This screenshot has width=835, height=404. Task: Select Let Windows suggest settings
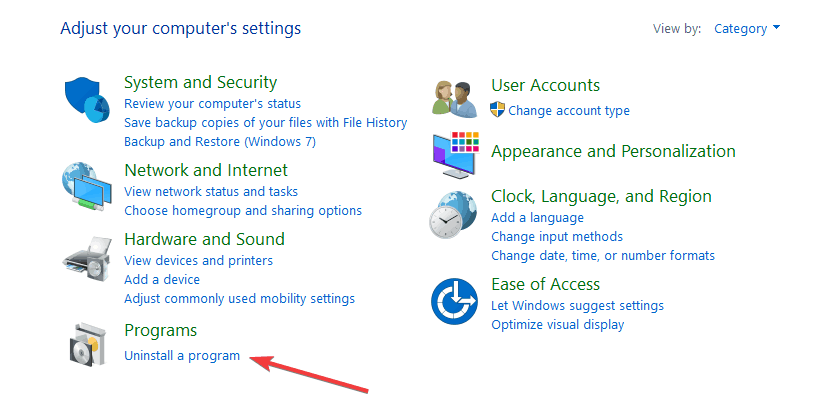tap(577, 306)
